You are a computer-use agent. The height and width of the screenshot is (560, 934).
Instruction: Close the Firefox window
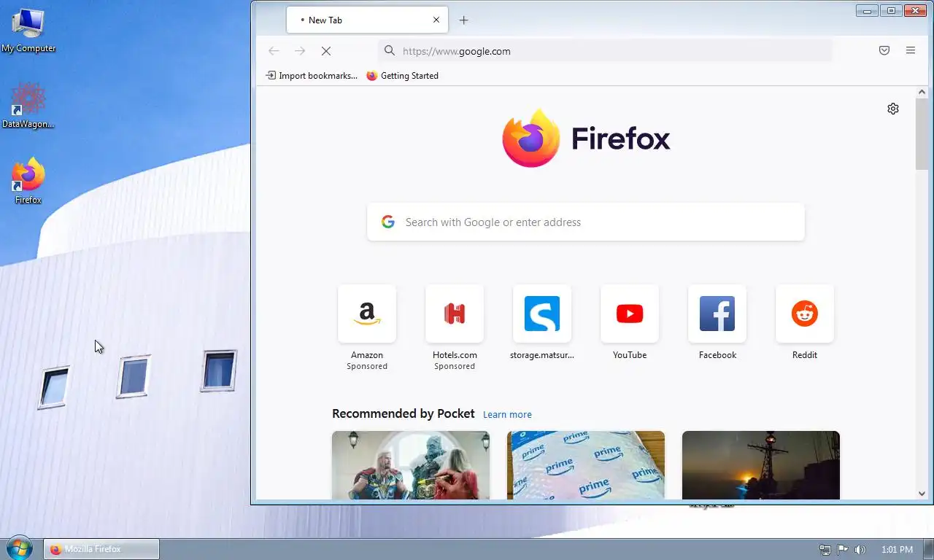[x=915, y=10]
